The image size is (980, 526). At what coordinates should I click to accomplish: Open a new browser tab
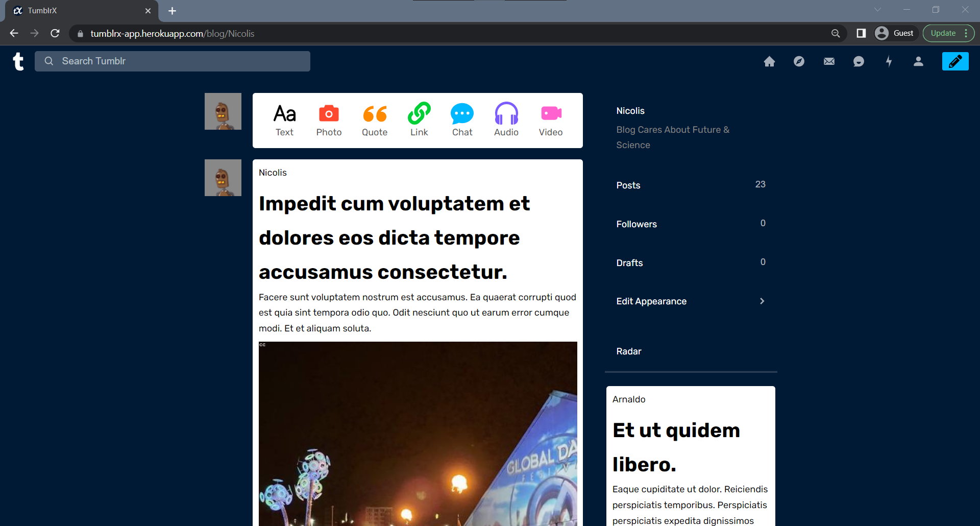[172, 11]
